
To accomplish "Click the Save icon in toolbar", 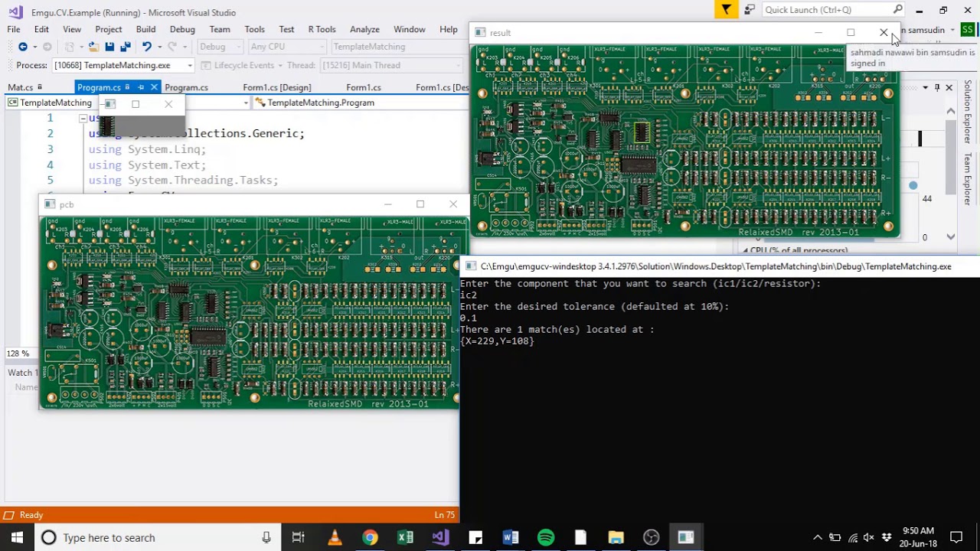I will 109,47.
